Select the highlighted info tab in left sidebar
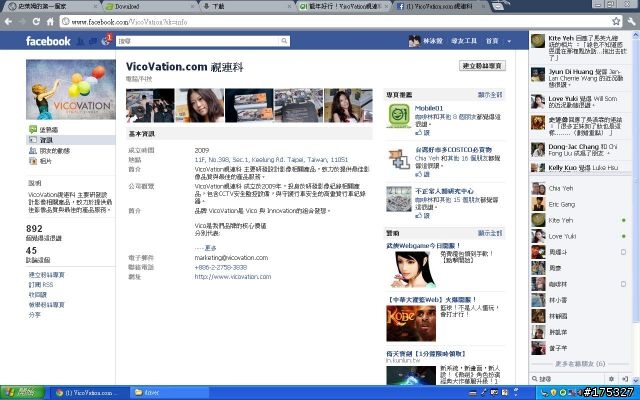Viewport: 640px width, 400px height. 71,140
